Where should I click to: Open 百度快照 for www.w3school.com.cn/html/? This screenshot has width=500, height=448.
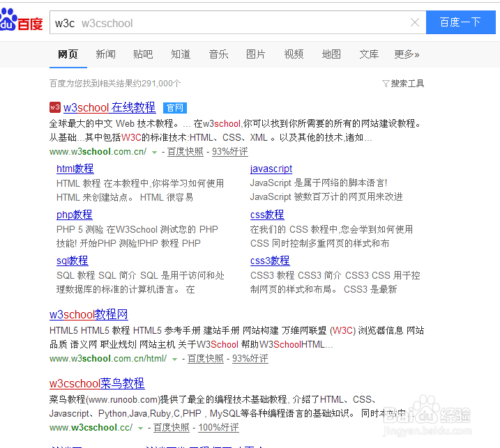coord(205,359)
